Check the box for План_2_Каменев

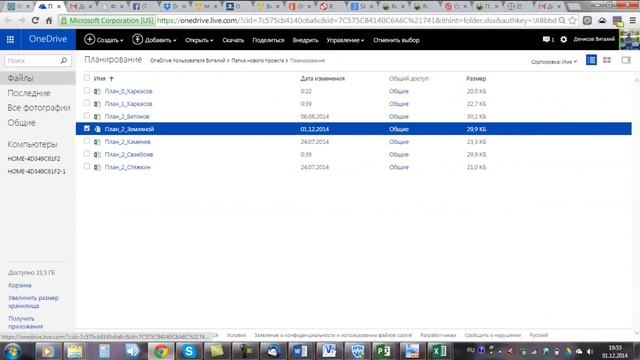pyautogui.click(x=87, y=141)
